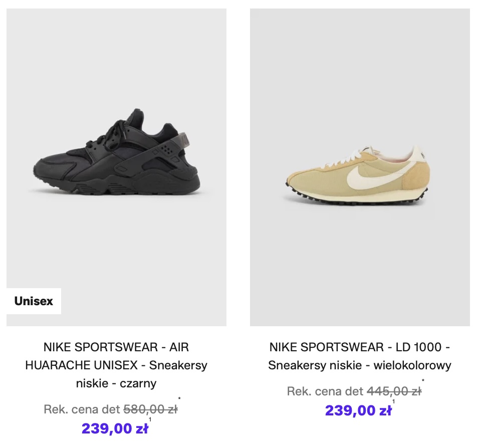The height and width of the screenshot is (448, 478).
Task: Select the 239,00 zł price under Air Huarache
Action: [115, 429]
